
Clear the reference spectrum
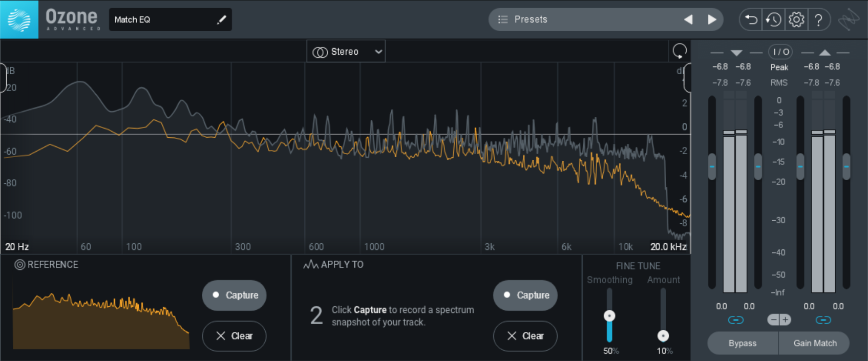click(x=234, y=336)
